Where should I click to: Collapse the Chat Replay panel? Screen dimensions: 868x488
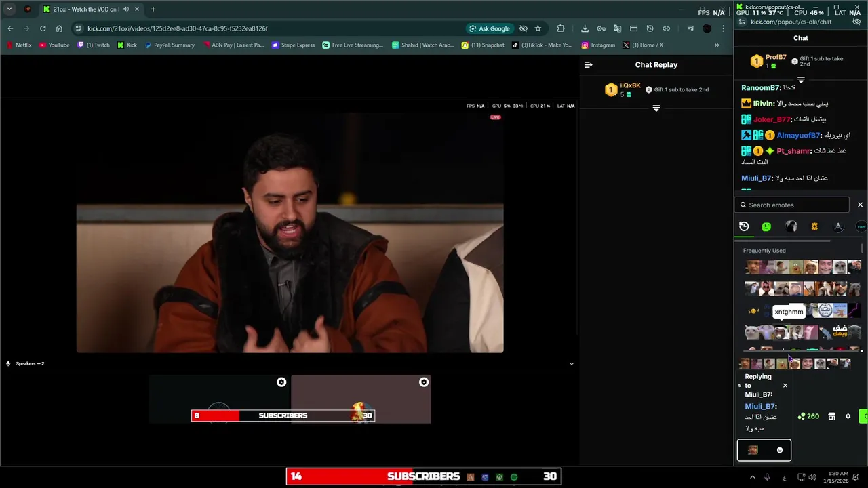[x=588, y=65]
